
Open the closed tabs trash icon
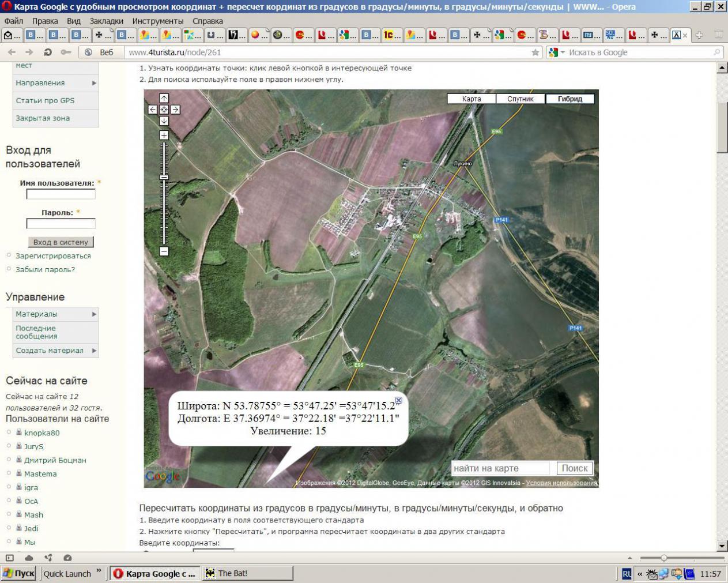pyautogui.click(x=718, y=35)
